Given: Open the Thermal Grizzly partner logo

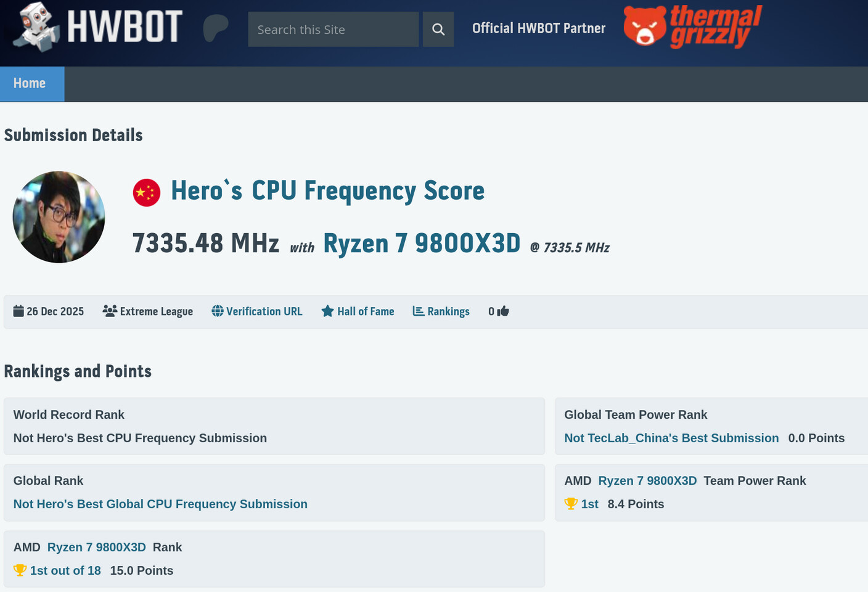Looking at the screenshot, I should point(692,27).
